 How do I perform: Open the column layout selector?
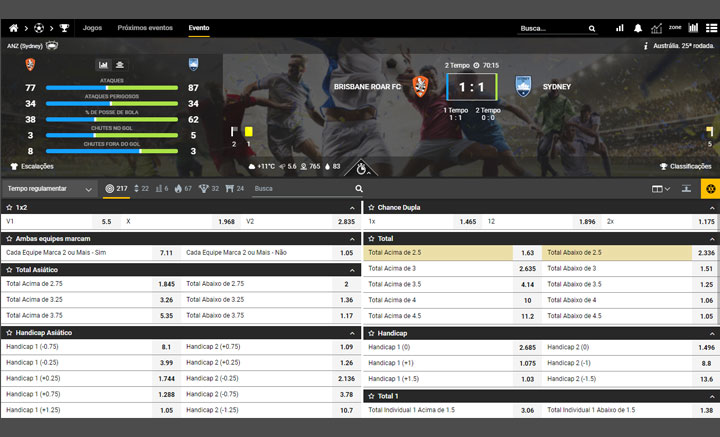661,189
